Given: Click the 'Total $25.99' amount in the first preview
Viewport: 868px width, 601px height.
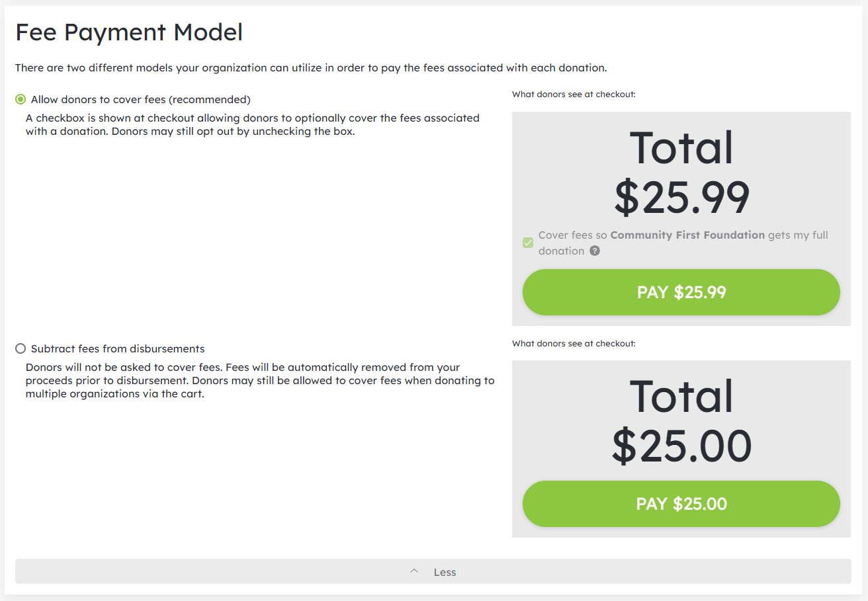Looking at the screenshot, I should (x=681, y=197).
